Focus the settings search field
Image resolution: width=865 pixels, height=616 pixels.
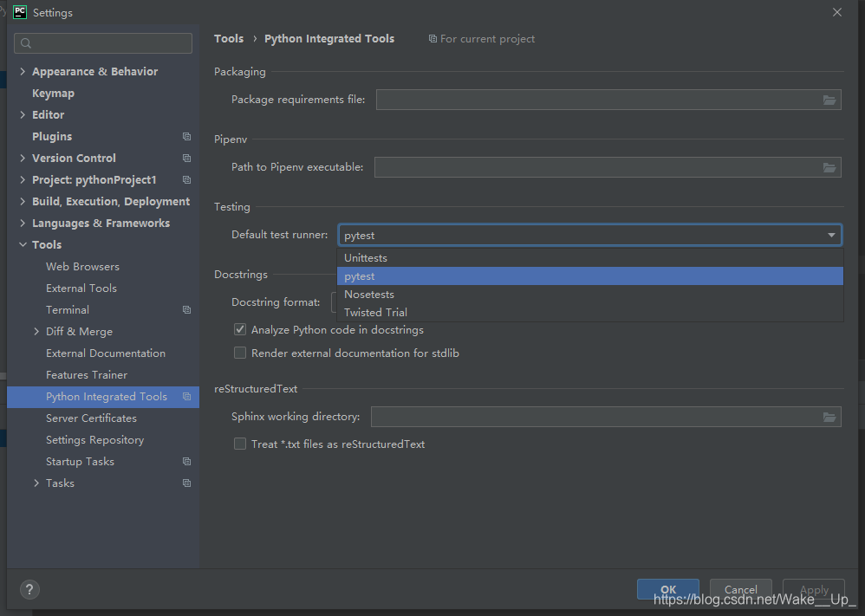pos(103,43)
